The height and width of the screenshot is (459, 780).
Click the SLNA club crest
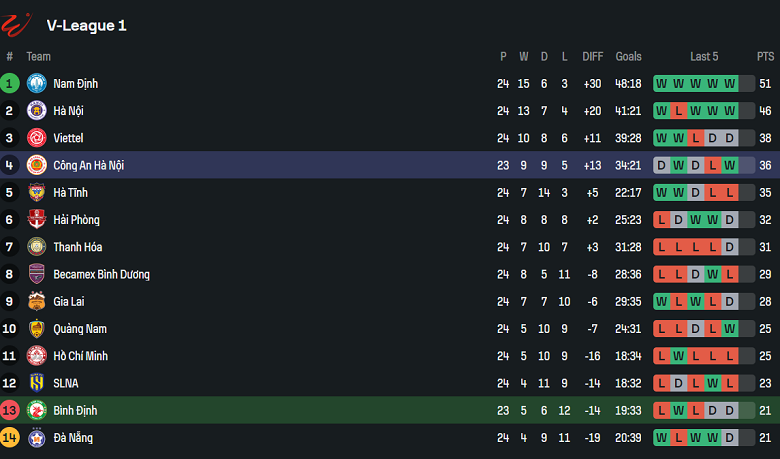click(x=37, y=383)
